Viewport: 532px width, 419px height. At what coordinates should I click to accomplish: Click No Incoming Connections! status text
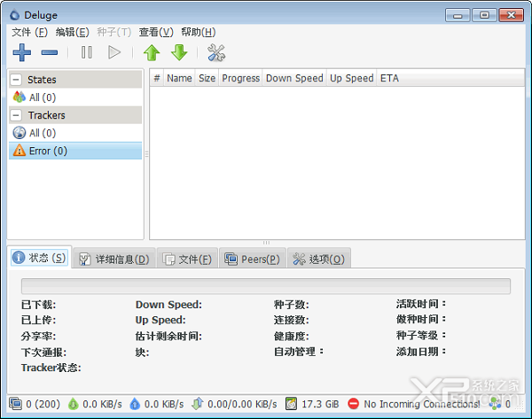[422, 404]
